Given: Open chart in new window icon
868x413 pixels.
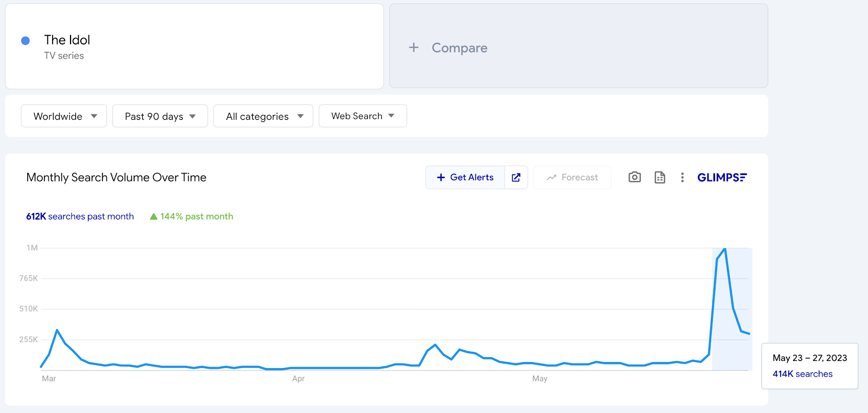Looking at the screenshot, I should (516, 177).
